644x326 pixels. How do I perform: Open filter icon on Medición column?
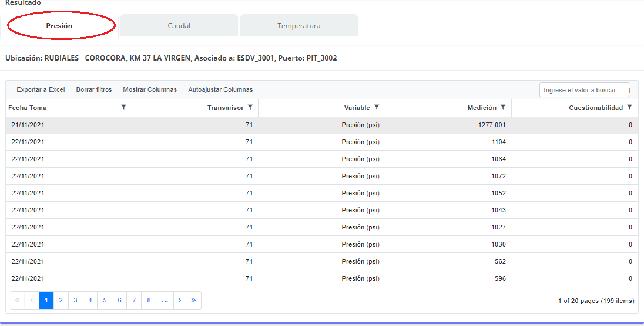503,108
